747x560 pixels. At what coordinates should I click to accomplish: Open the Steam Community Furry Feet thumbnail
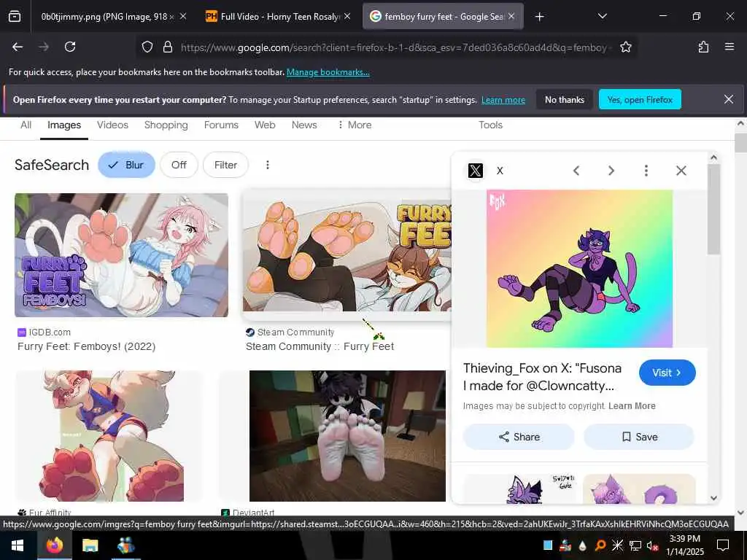click(347, 255)
